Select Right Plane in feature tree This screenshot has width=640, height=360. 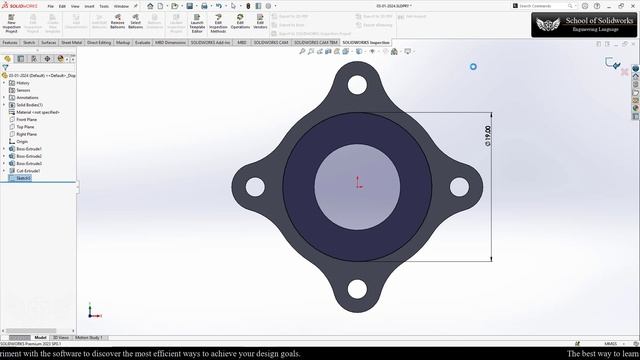tap(27, 134)
